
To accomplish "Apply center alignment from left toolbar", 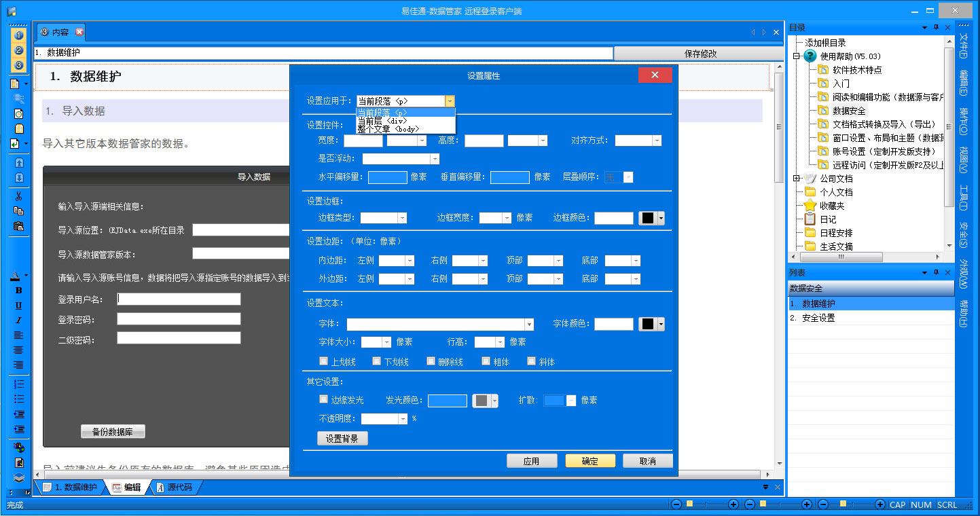I will (19, 350).
